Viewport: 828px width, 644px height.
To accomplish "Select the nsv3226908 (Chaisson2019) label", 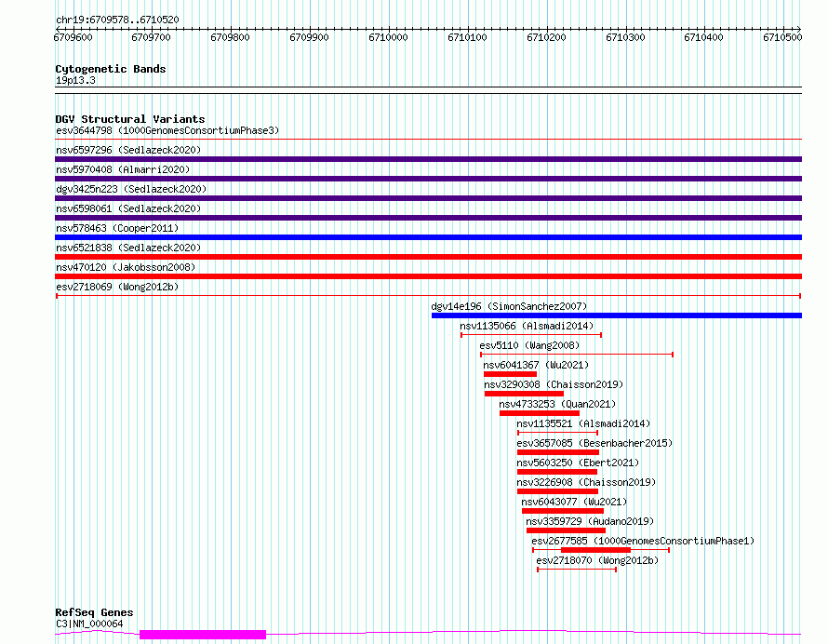I will 586,482.
